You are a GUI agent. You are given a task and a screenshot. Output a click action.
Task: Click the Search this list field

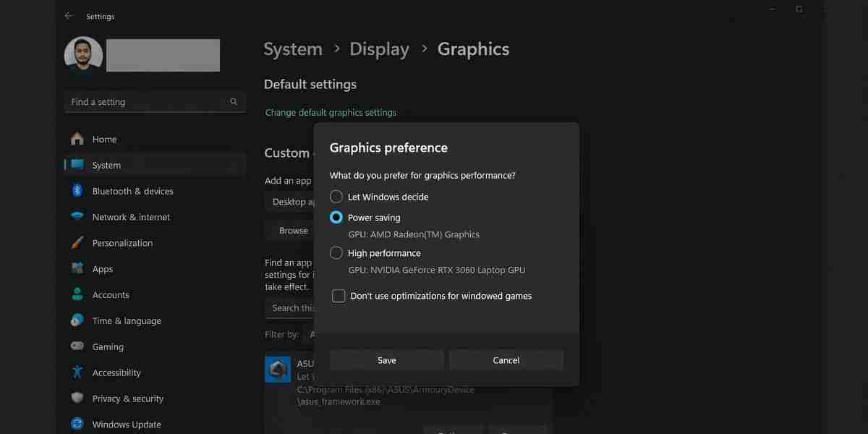coord(291,307)
